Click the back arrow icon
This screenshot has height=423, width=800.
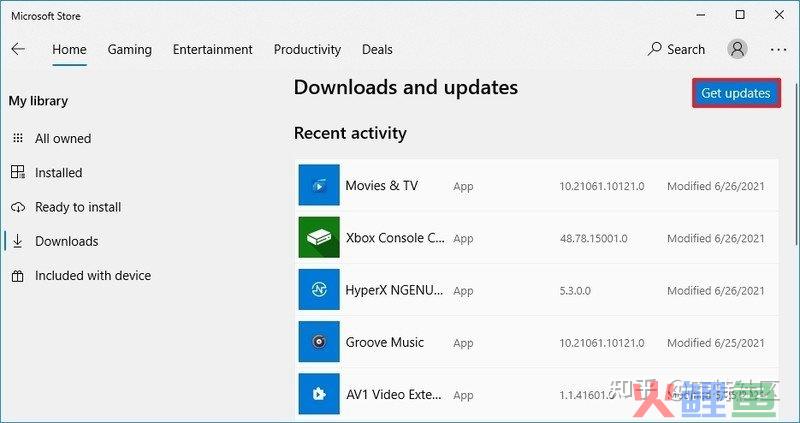[x=18, y=49]
